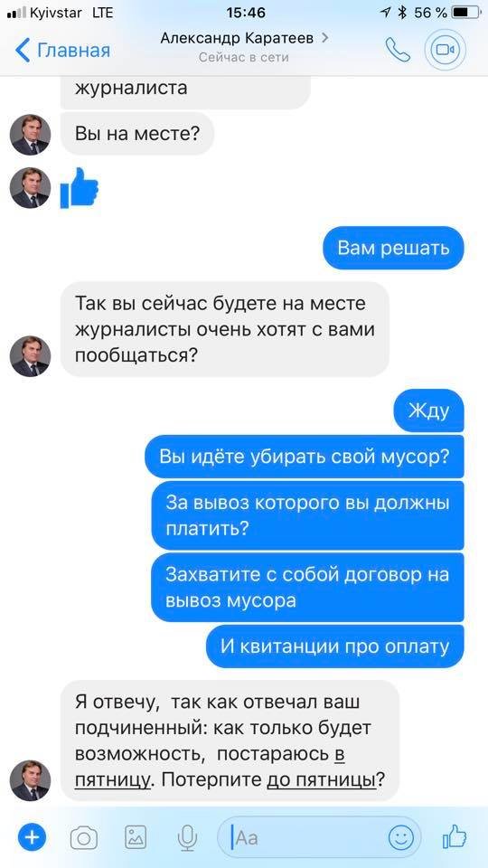
Task: Open the camera from bottom bar
Action: click(83, 838)
